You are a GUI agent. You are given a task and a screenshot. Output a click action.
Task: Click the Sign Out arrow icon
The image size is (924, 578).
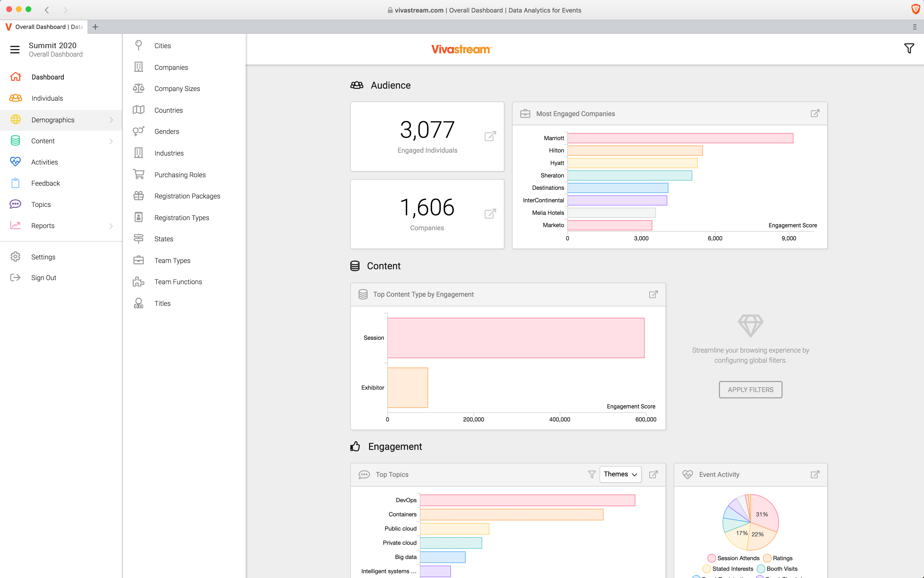pos(15,277)
